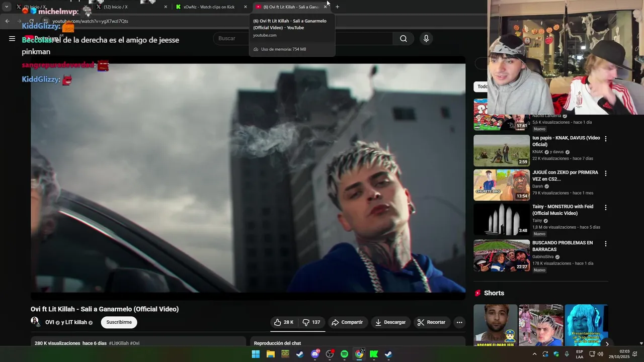Show hidden icons in system tray
644x362 pixels.
[534, 354]
